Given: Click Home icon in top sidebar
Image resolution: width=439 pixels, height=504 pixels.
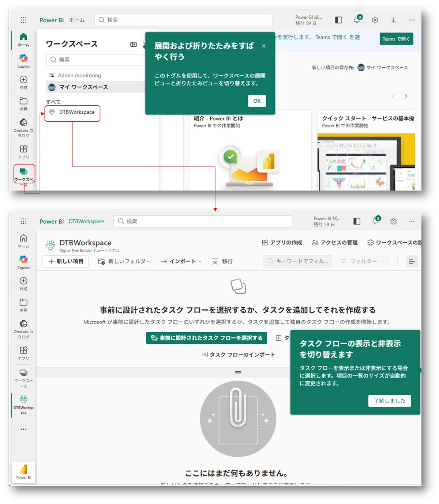Looking at the screenshot, I should 23,39.
